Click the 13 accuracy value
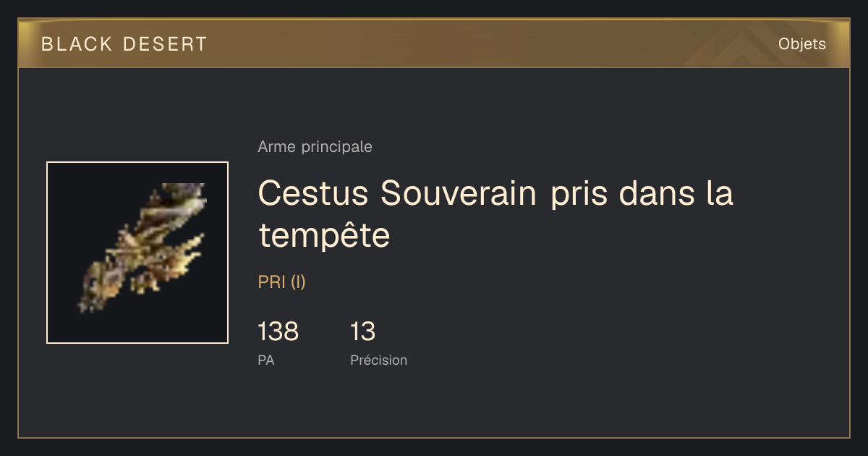Image resolution: width=868 pixels, height=456 pixels. (362, 332)
